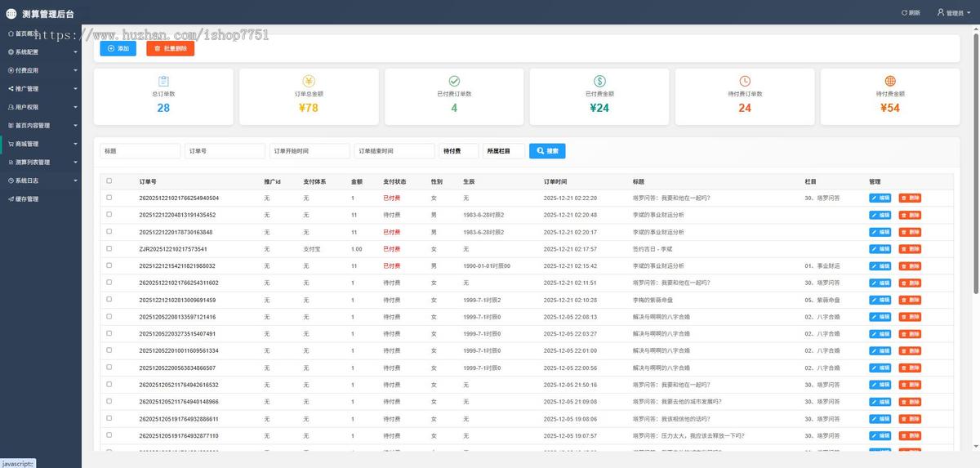Click the title 李梅的紫薇命盘
Image resolution: width=980 pixels, height=468 pixels.
655,300
